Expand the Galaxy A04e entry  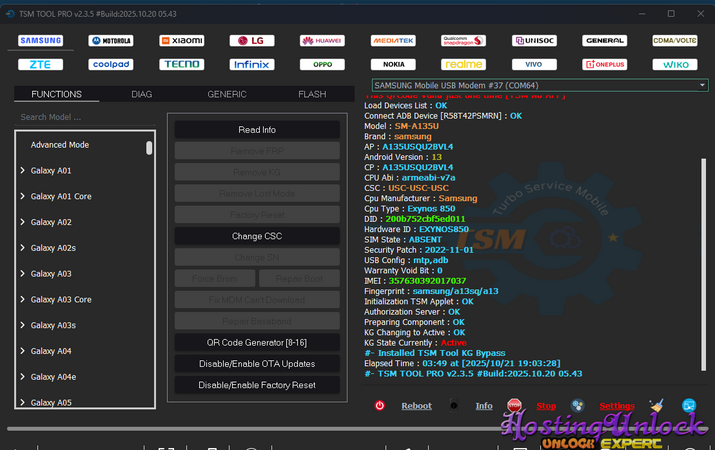click(22, 377)
